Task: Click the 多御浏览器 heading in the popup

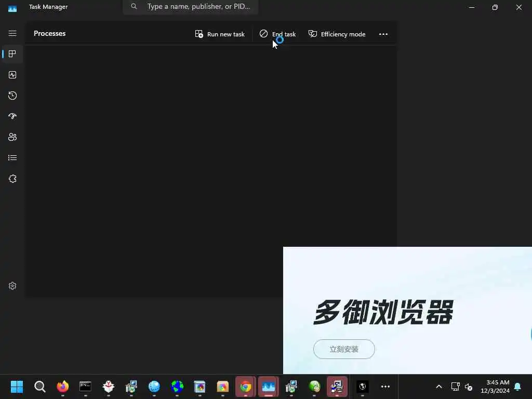Action: pyautogui.click(x=383, y=312)
